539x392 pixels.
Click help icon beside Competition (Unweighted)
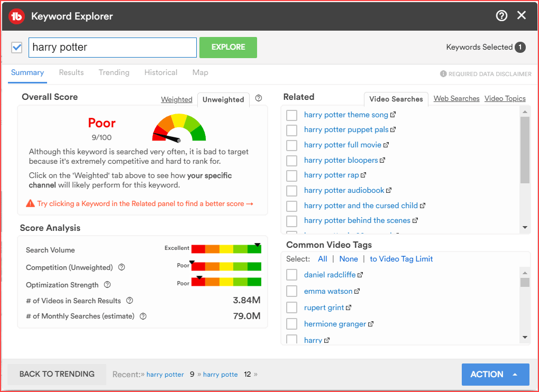point(121,267)
